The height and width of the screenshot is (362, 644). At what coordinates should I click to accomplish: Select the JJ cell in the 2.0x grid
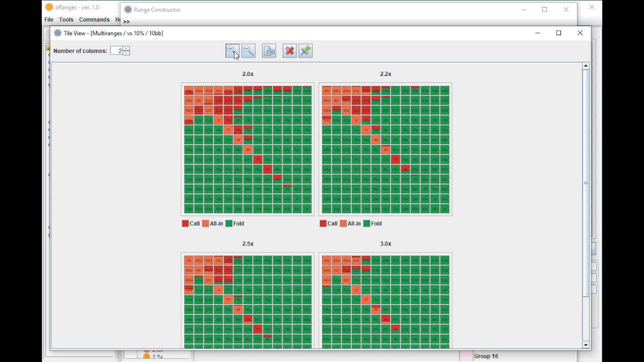pyautogui.click(x=218, y=120)
